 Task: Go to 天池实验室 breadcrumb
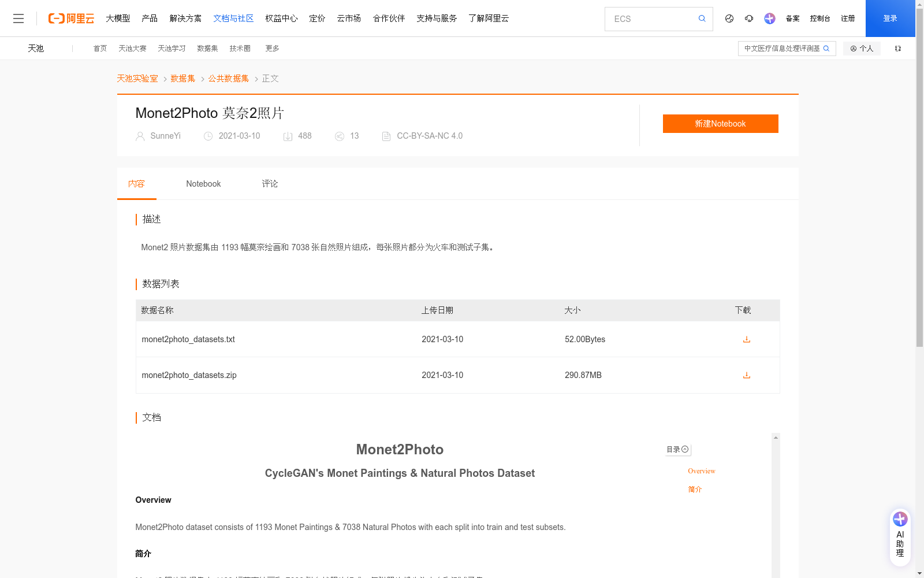[137, 79]
